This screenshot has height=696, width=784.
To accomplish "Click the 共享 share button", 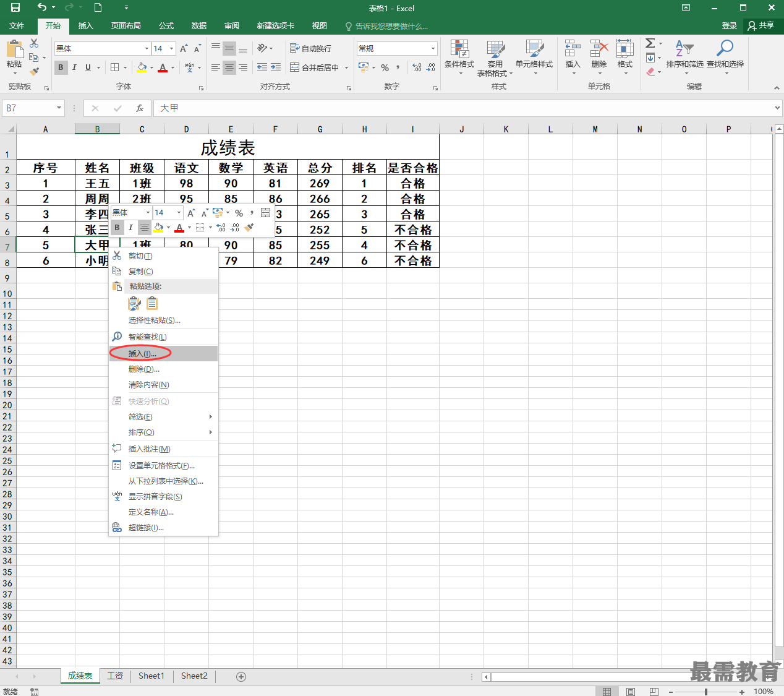I will [x=761, y=26].
